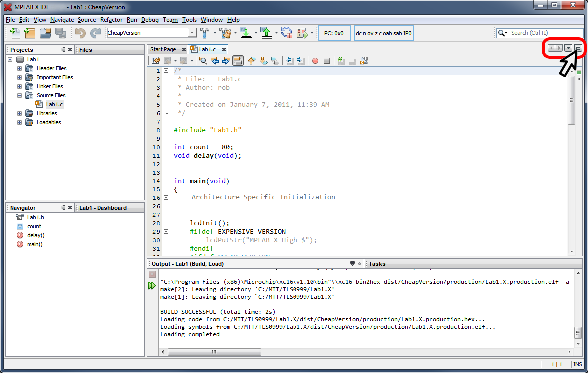The image size is (588, 373).
Task: Maximize editor window using highlighted button
Action: click(578, 48)
